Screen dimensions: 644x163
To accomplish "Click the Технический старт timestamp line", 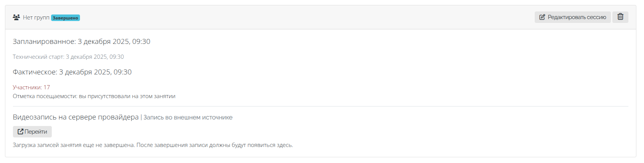I will tap(68, 57).
